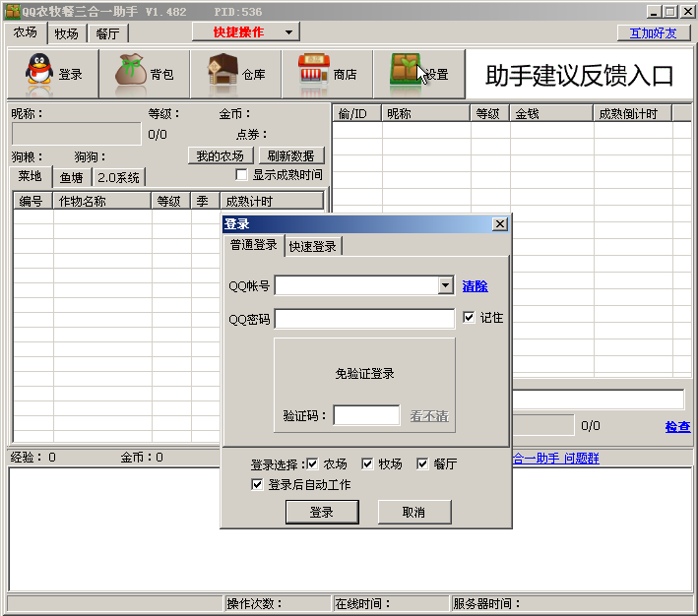Click the 操作次数 status bar entry
698x616 pixels.
278,603
